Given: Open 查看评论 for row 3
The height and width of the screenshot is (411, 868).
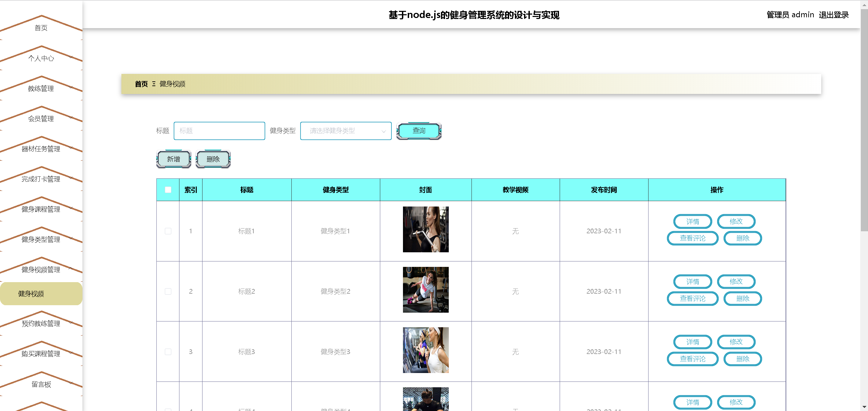Looking at the screenshot, I should click(x=692, y=359).
